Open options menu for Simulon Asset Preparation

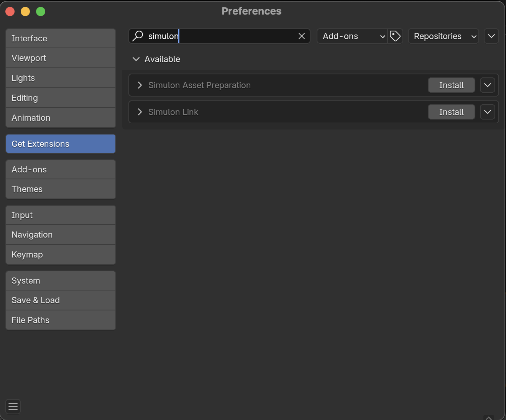point(487,85)
